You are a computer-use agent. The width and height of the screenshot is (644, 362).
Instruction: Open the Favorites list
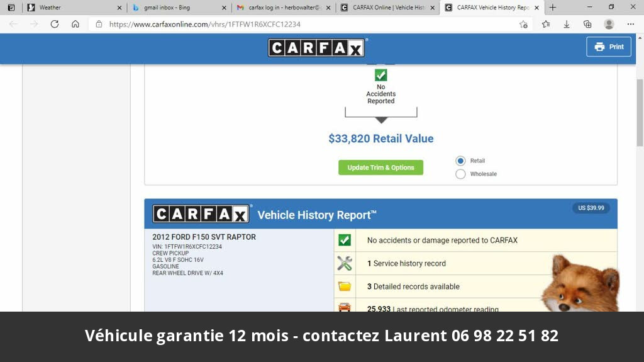[x=546, y=25]
